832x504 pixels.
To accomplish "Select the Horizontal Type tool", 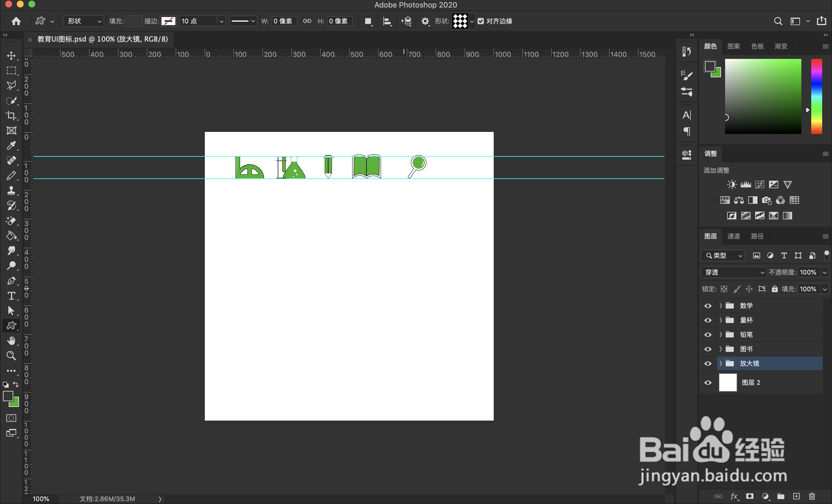I will tap(11, 296).
